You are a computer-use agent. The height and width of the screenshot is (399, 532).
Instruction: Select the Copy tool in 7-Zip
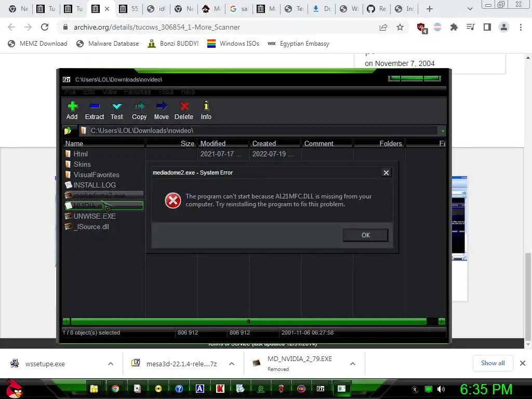(139, 111)
